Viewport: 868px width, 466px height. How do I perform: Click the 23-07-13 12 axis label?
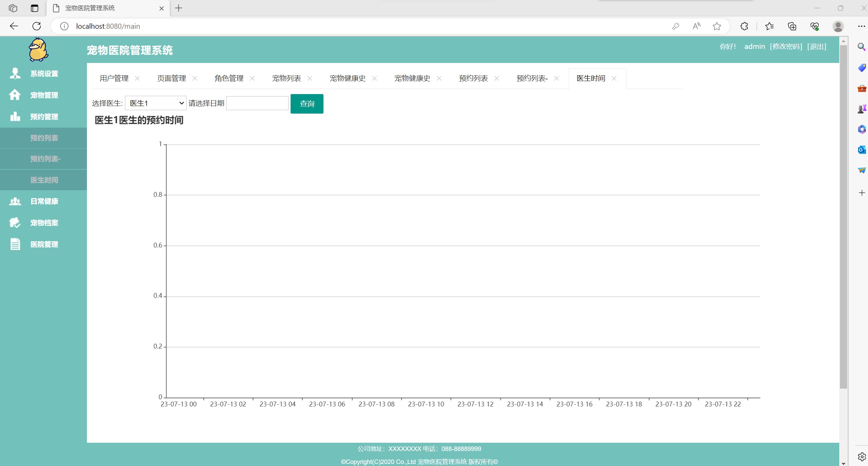(x=475, y=404)
